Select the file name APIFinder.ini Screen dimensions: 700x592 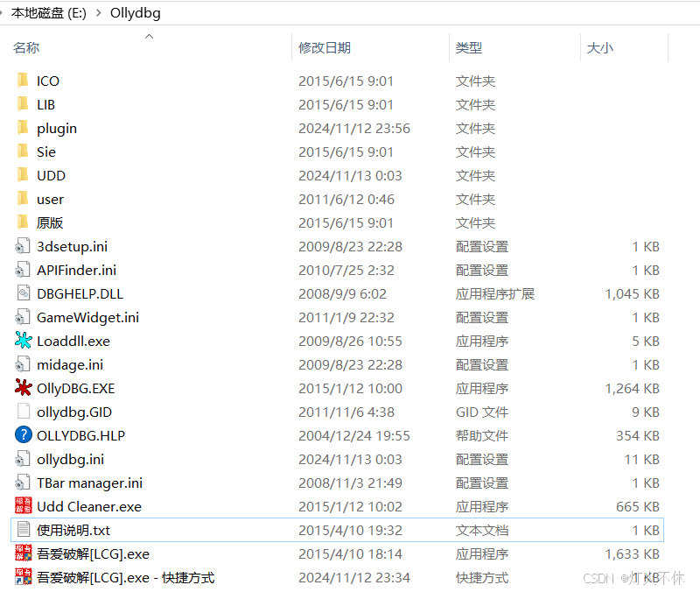point(76,270)
